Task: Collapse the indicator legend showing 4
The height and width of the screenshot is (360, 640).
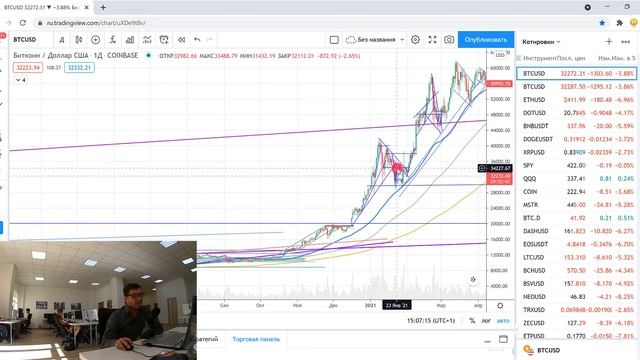Action: pos(20,80)
